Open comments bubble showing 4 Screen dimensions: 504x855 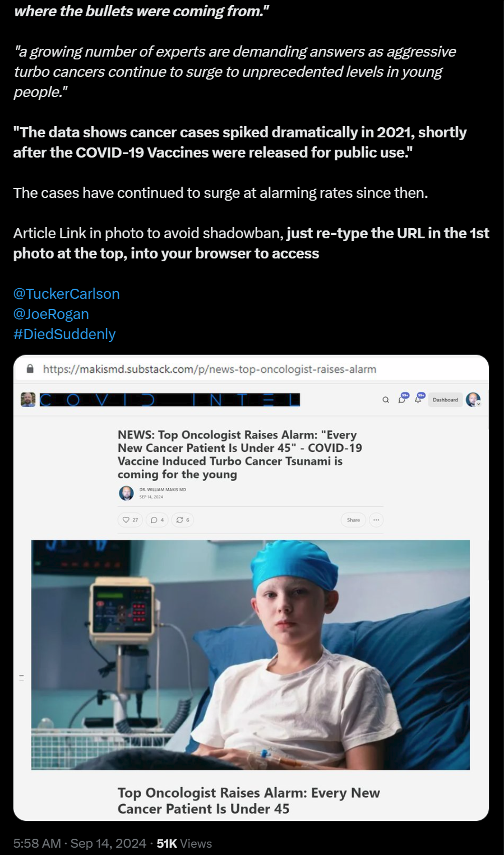(x=157, y=520)
